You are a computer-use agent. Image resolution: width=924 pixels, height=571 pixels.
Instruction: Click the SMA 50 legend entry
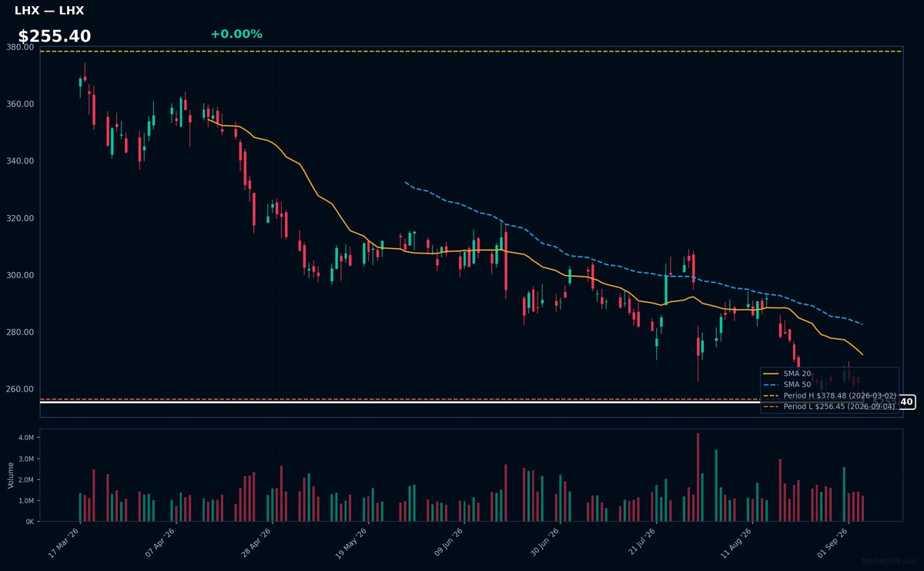(x=788, y=385)
